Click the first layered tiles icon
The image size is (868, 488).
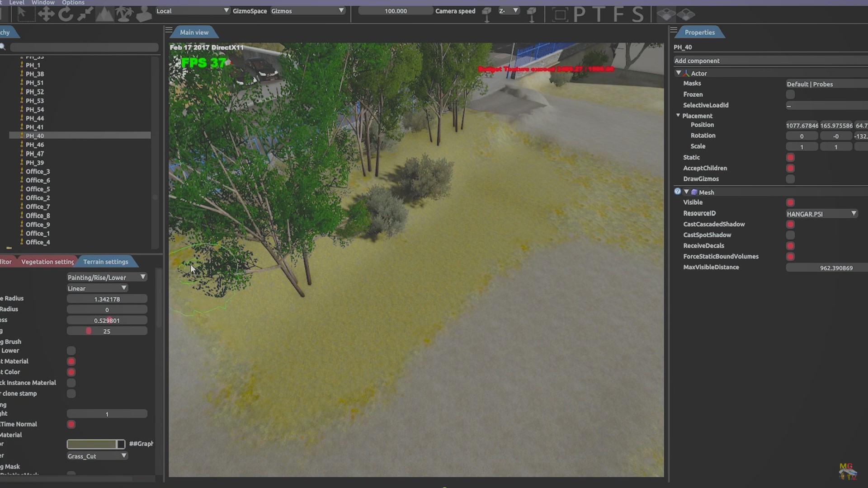pos(666,14)
